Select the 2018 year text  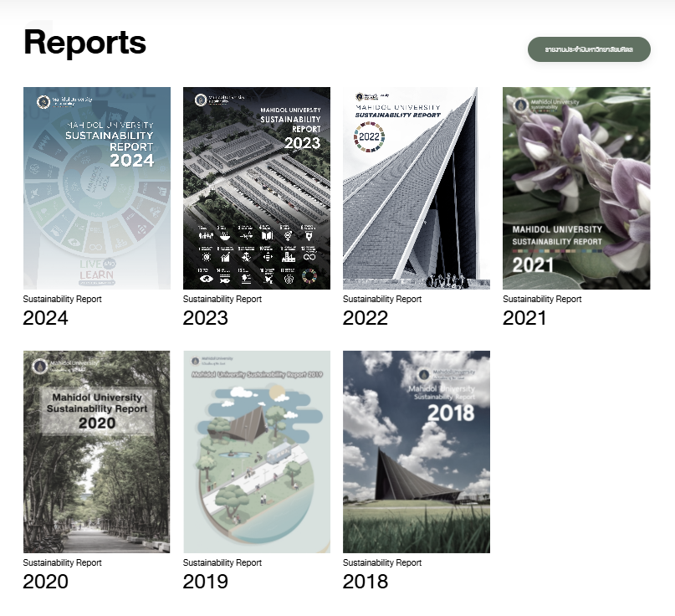tap(365, 582)
